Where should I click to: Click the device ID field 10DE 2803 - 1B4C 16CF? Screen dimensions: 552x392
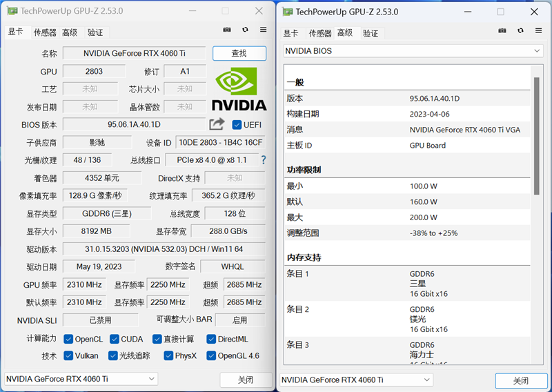[x=221, y=143]
